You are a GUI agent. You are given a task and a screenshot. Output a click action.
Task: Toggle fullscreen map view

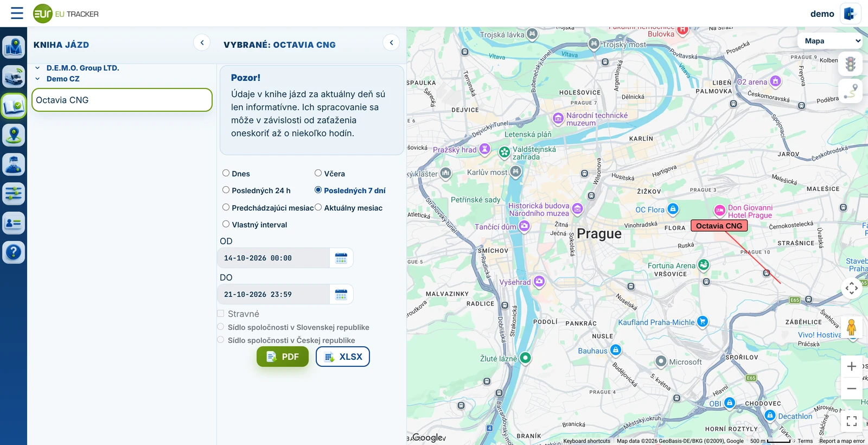click(x=852, y=421)
